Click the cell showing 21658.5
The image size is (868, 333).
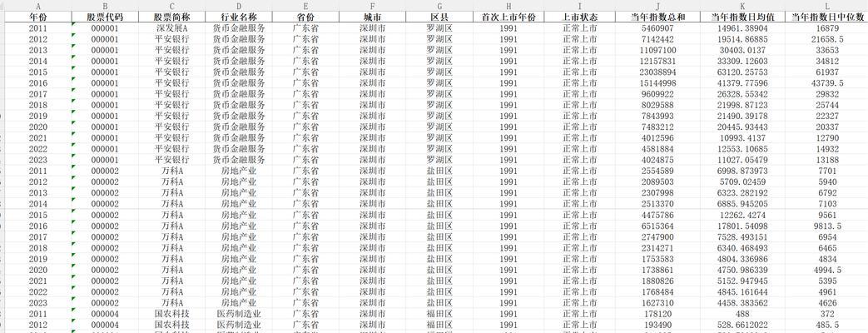pyautogui.click(x=826, y=39)
